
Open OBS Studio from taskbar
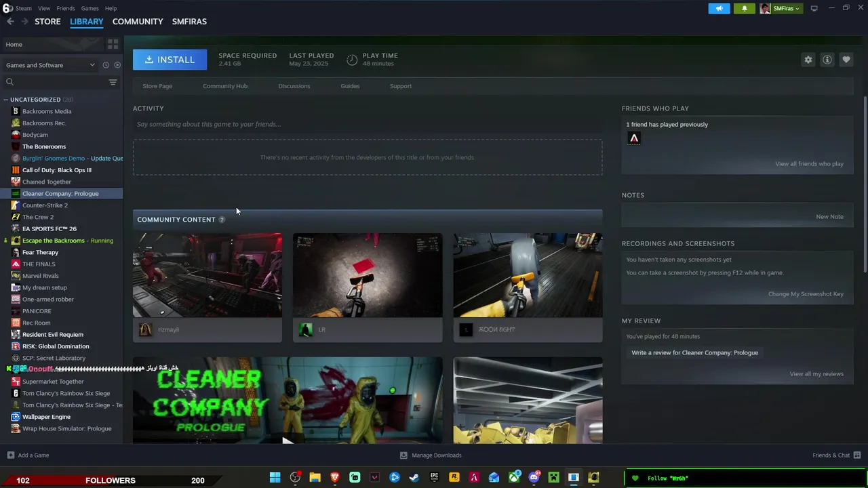click(295, 477)
